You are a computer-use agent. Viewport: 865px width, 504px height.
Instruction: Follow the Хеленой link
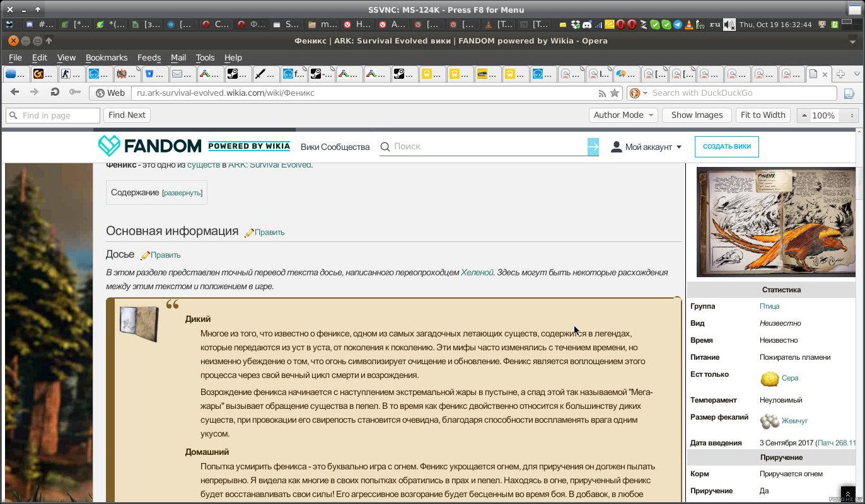(x=477, y=273)
